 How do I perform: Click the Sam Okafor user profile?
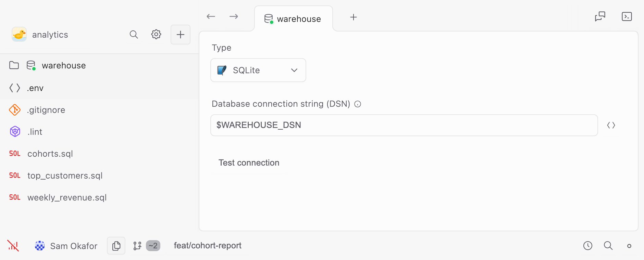(66, 246)
